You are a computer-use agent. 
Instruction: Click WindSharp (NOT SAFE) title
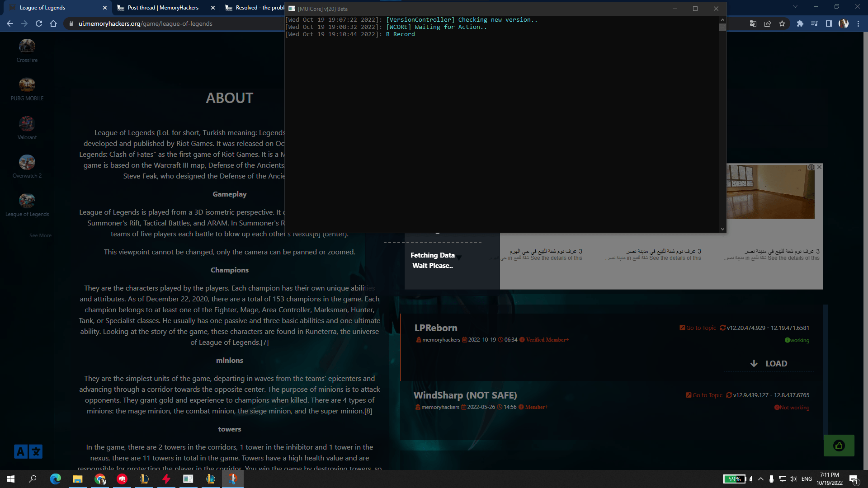pyautogui.click(x=465, y=395)
